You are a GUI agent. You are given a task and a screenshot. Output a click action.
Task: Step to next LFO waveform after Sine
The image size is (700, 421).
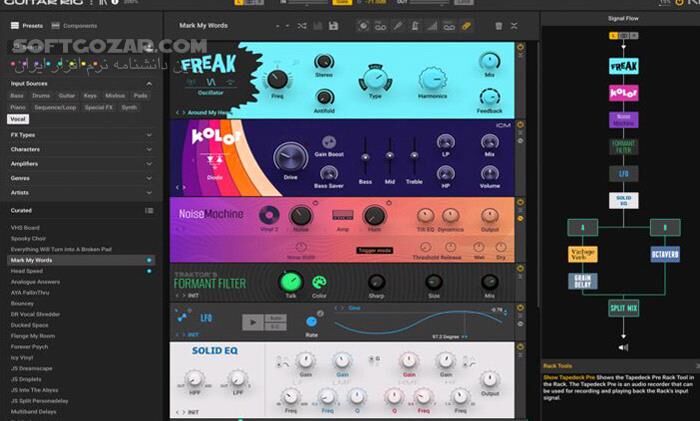(342, 308)
